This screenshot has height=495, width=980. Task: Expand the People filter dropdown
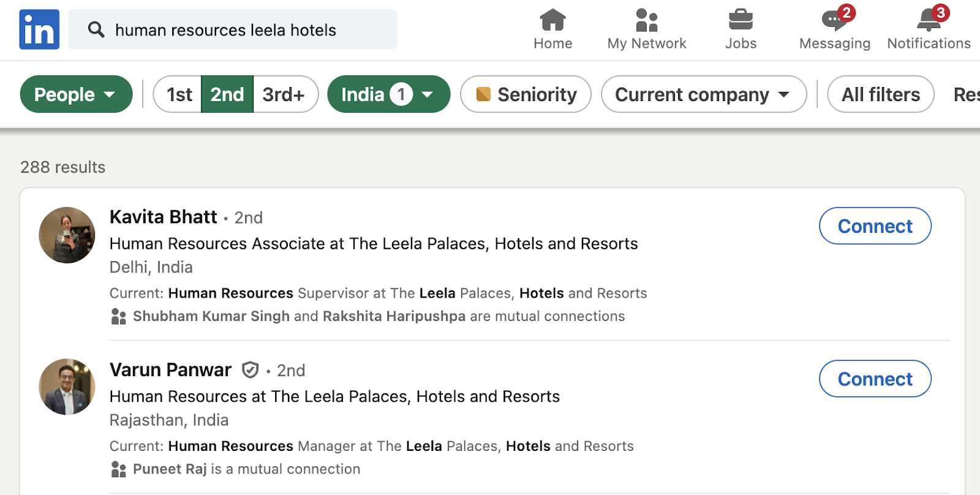(x=76, y=94)
